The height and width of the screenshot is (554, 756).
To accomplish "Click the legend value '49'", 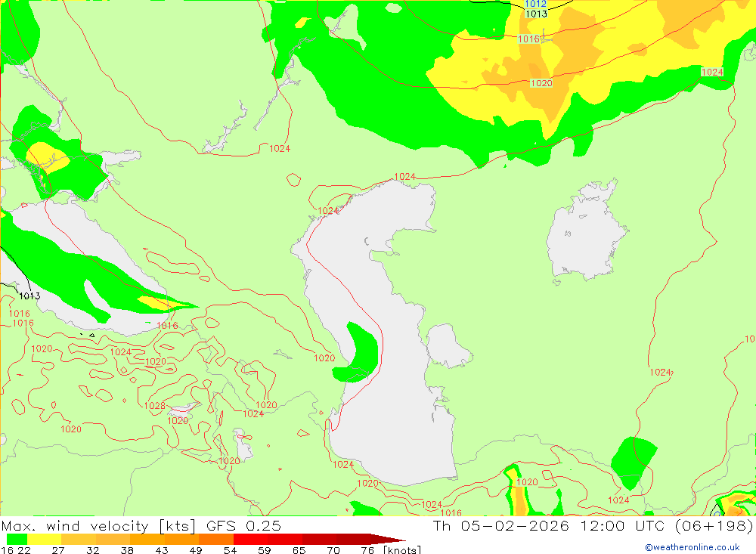I will point(196,550).
